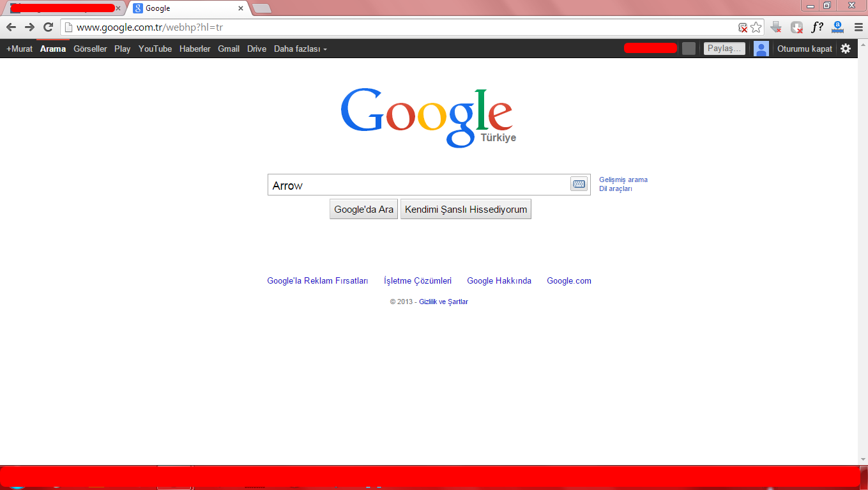
Task: Open the Google.com link
Action: [x=569, y=280]
